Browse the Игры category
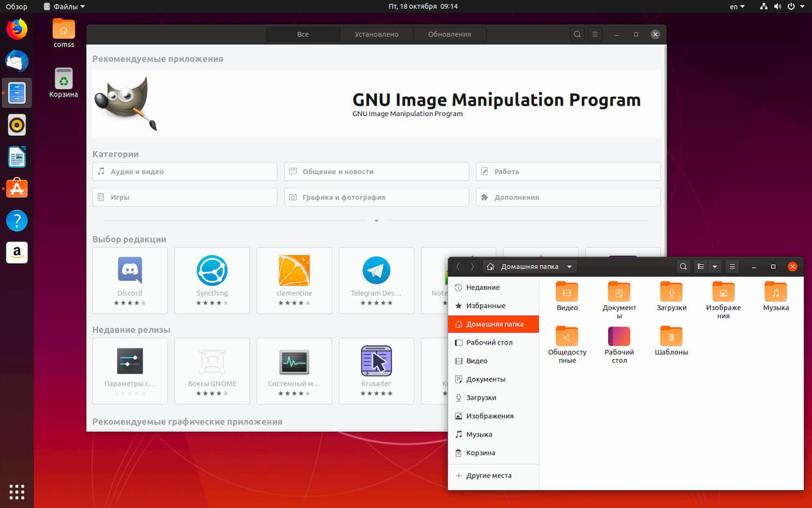This screenshot has width=812, height=508. (x=185, y=197)
